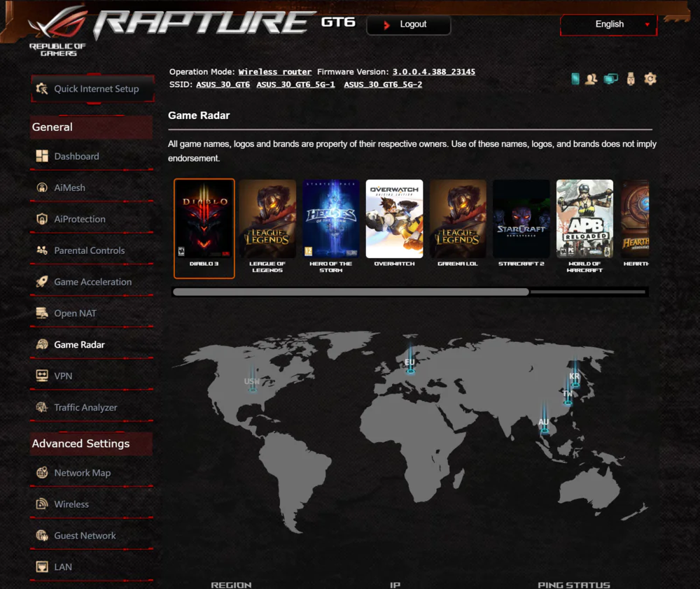This screenshot has height=589, width=700.
Task: Click the Quick Internet Setup button
Action: coord(93,89)
